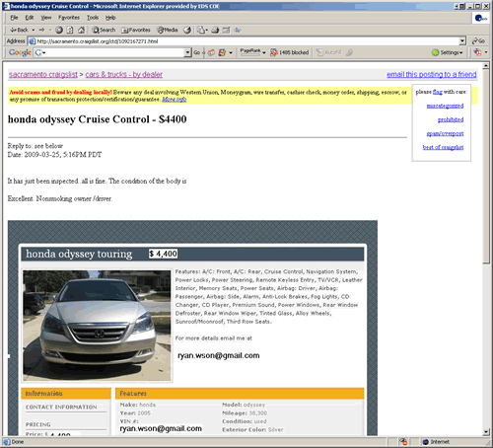
Task: Open the Google toolbar Settings dropdown
Action: pos(448,52)
